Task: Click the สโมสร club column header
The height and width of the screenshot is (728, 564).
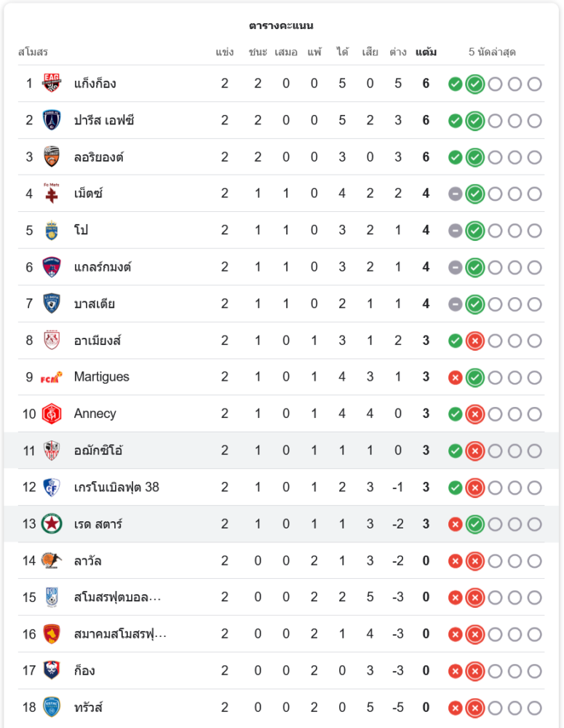Action: 33,52
